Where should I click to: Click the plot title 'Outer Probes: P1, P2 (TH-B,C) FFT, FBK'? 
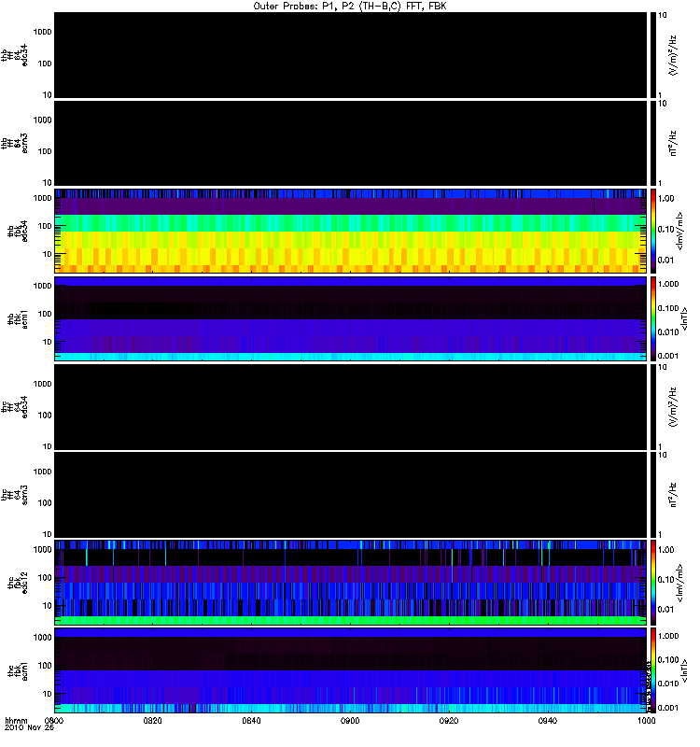[x=349, y=7]
